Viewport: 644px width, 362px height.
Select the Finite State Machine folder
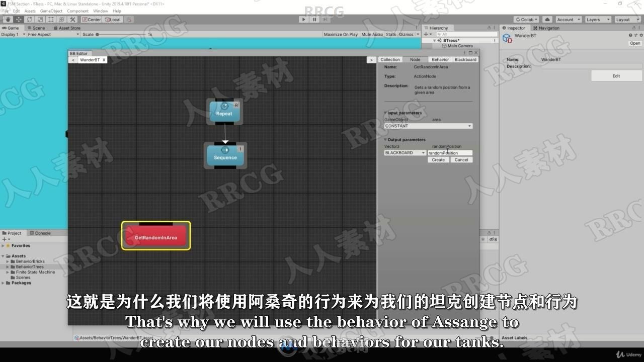[35, 272]
